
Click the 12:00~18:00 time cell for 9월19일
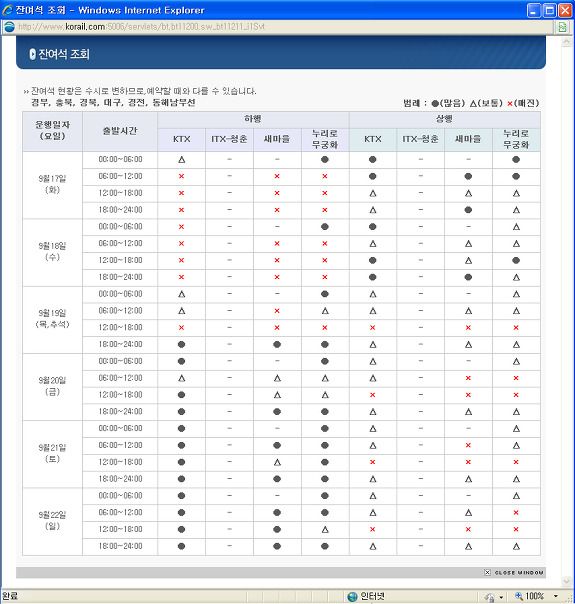(120, 327)
